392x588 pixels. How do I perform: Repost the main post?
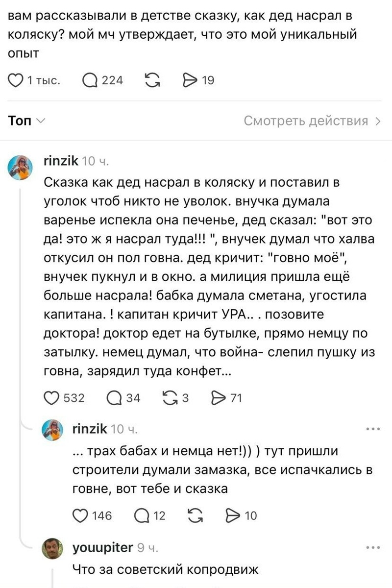[x=153, y=80]
